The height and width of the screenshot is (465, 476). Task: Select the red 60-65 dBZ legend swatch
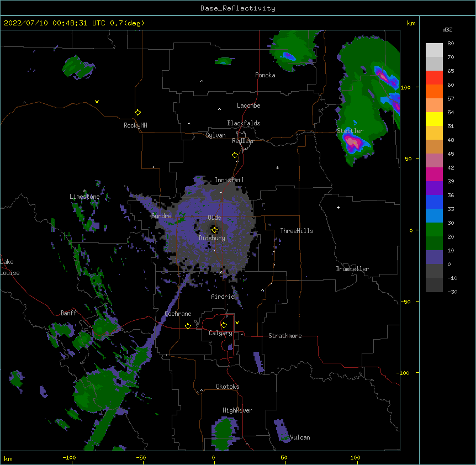(x=434, y=78)
